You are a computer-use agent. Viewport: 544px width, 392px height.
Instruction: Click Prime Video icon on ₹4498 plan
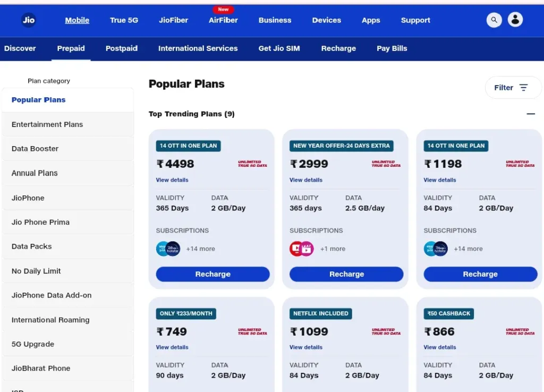coord(162,249)
